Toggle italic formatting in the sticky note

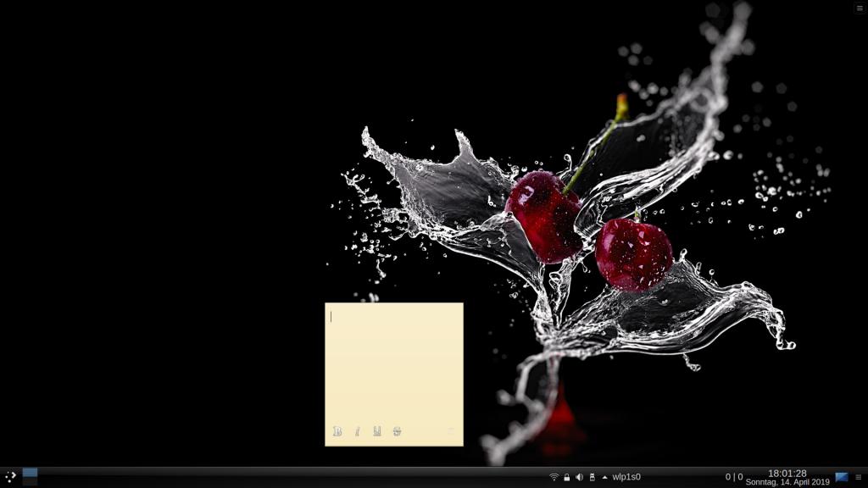pyautogui.click(x=357, y=431)
